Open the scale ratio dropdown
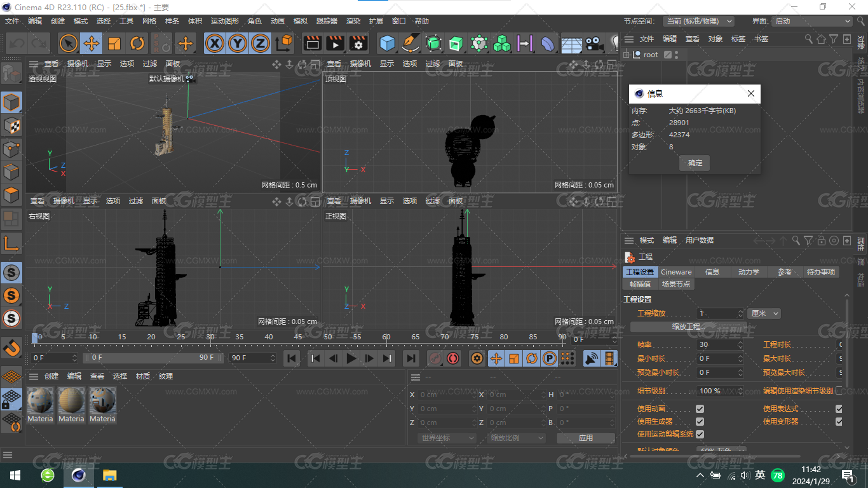This screenshot has width=868, height=488. pos(517,438)
